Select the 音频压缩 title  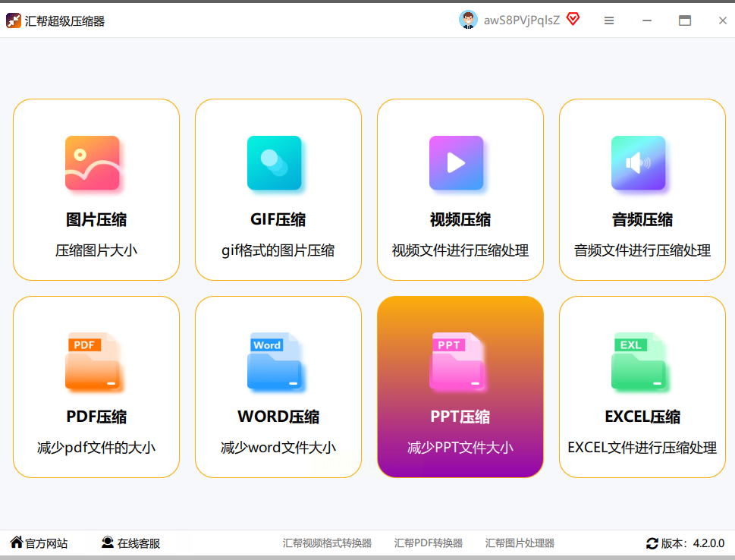642,219
